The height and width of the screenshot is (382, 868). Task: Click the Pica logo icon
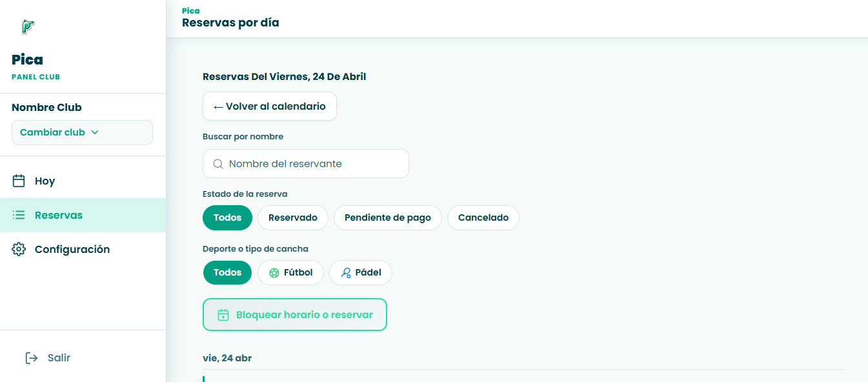click(27, 26)
